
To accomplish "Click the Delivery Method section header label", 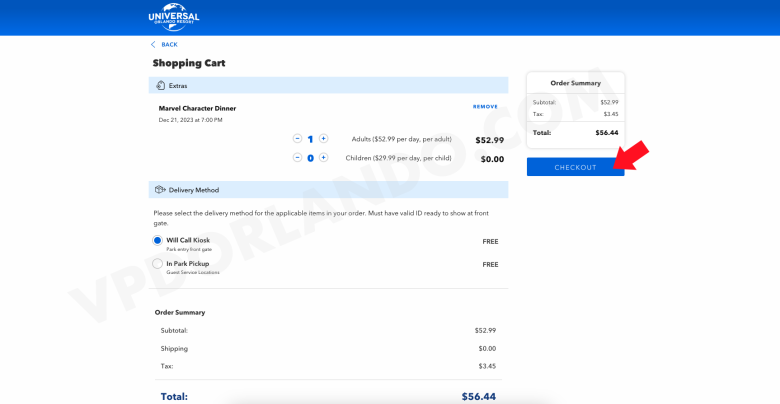I will pyautogui.click(x=194, y=190).
